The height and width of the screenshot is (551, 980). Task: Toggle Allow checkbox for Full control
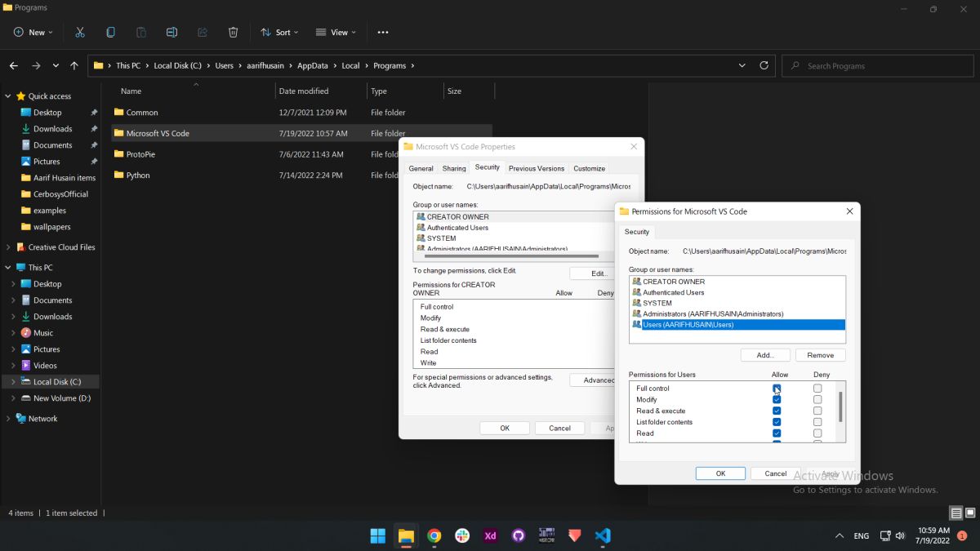[x=777, y=389]
